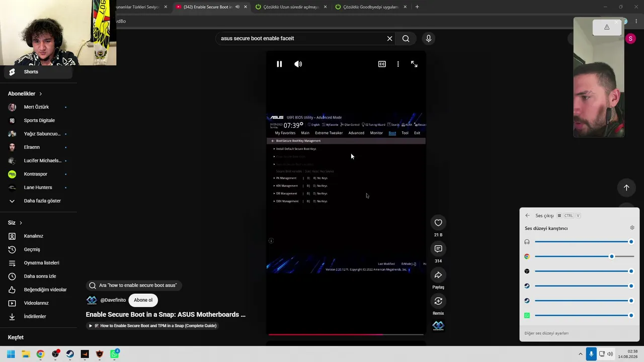This screenshot has width=644, height=362.
Task: Go to Shorts in the sidebar
Action: [39, 72]
